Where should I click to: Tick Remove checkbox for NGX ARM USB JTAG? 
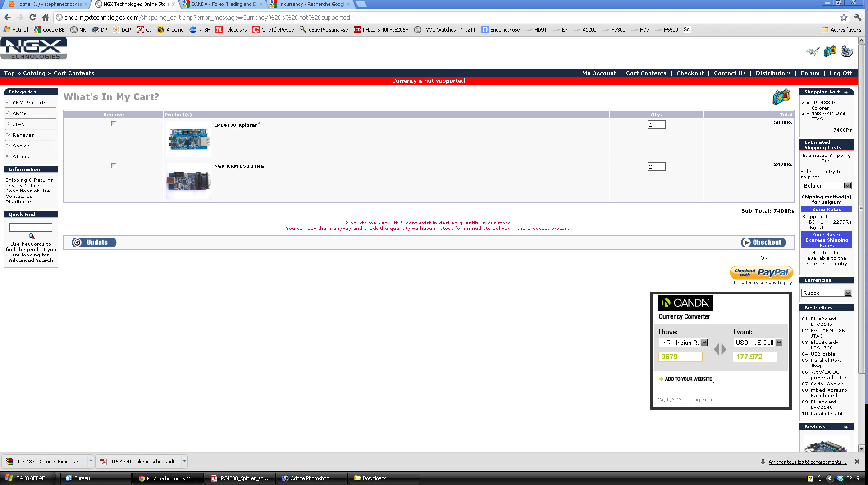[x=114, y=165]
